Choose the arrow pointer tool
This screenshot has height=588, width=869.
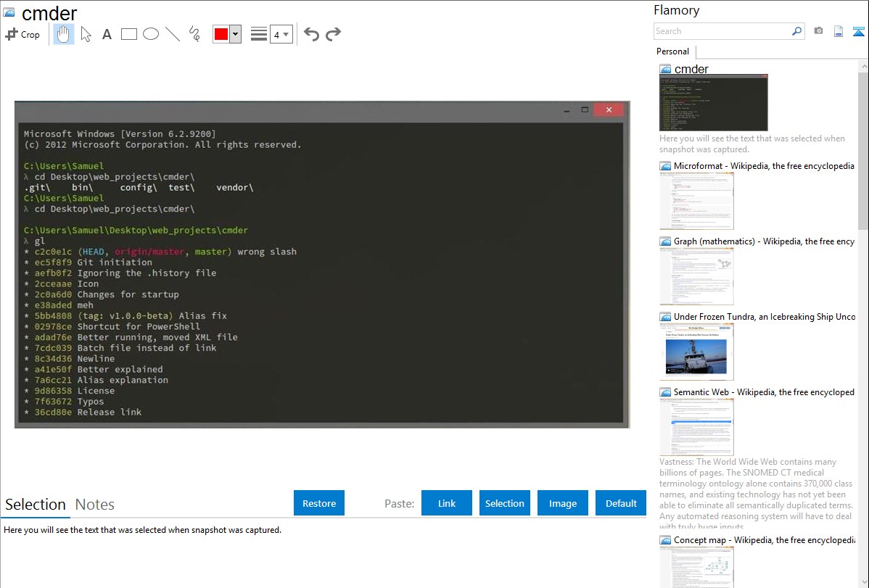pos(86,34)
